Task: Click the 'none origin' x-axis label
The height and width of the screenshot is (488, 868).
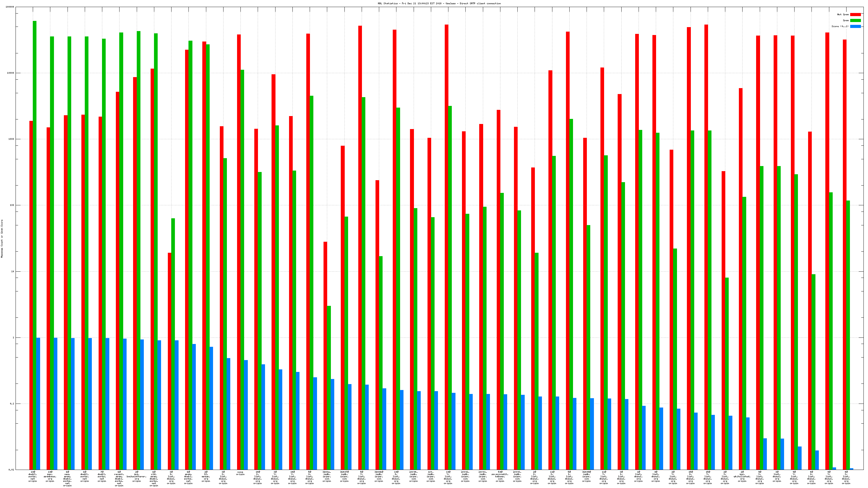Action: pos(240,473)
